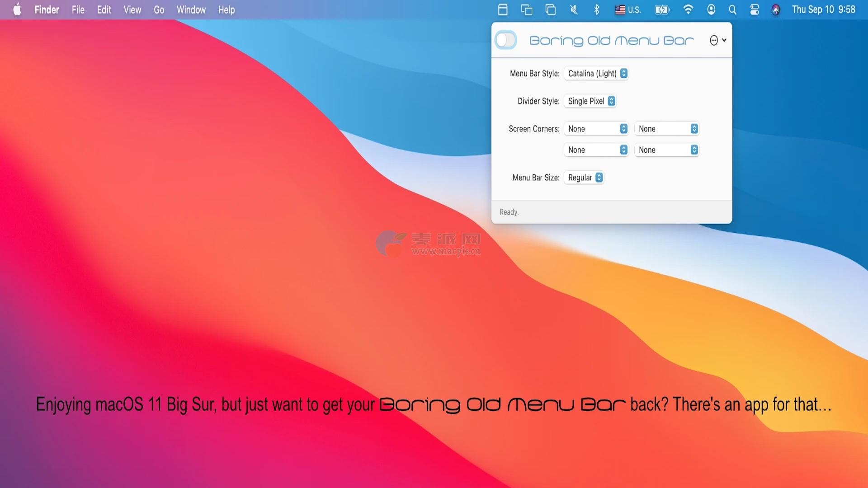
Task: Click the Boring Old Menu Bar menu bar icon
Action: point(503,9)
